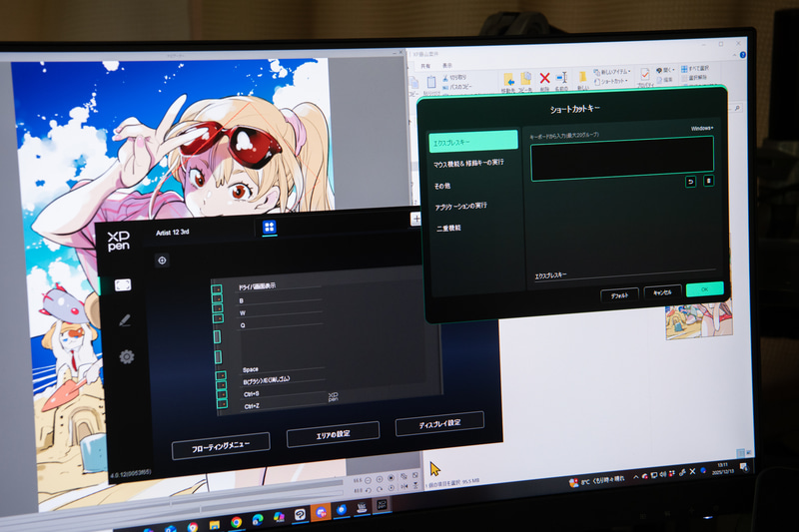Image resolution: width=799 pixels, height=532 pixels.
Task: Select the express key next to ドライバ画面表示
Action: point(217,289)
